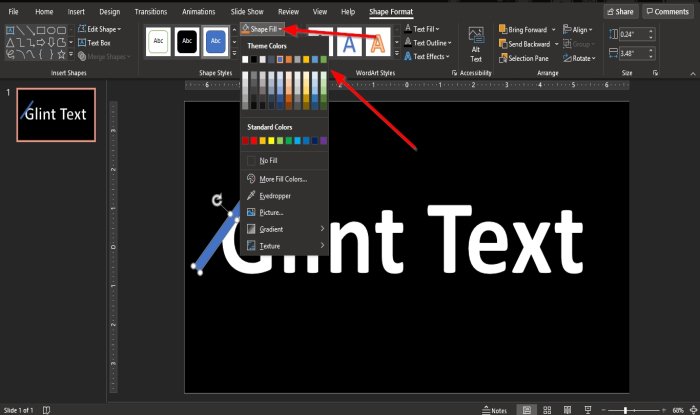Image resolution: width=700 pixels, height=415 pixels.
Task: Switch to the Transitions tab
Action: click(x=150, y=11)
